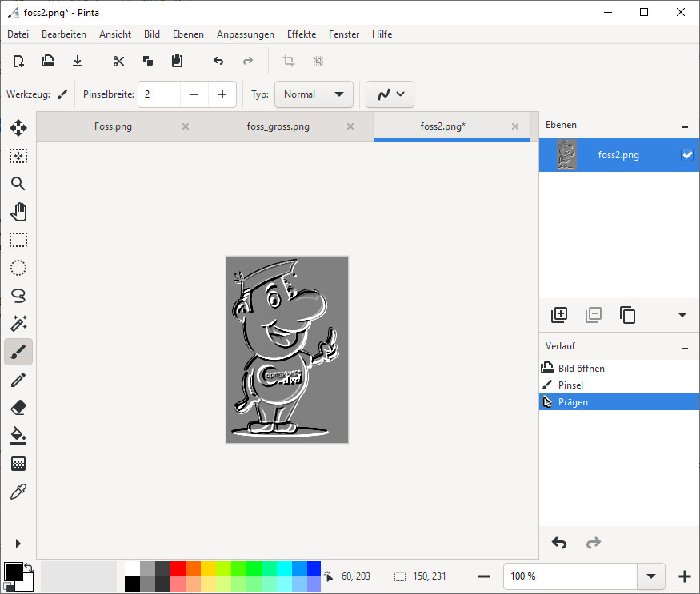Open the Typ dropdown set to Normal

(314, 94)
